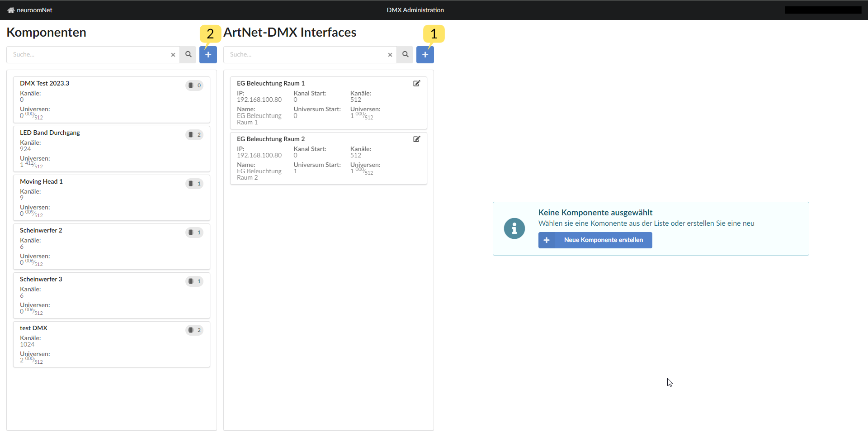The width and height of the screenshot is (868, 437).
Task: Click the chip icon on the DMX Test 2023.3 card
Action: (x=191, y=85)
